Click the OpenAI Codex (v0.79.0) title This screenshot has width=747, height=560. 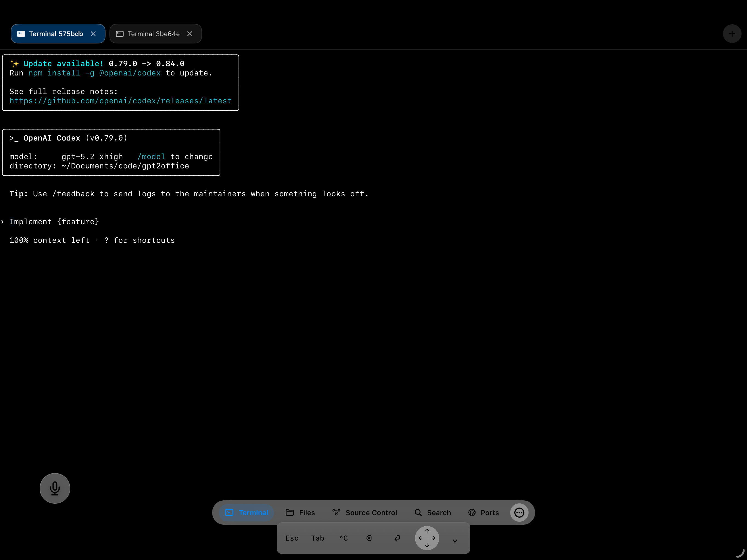tap(75, 138)
